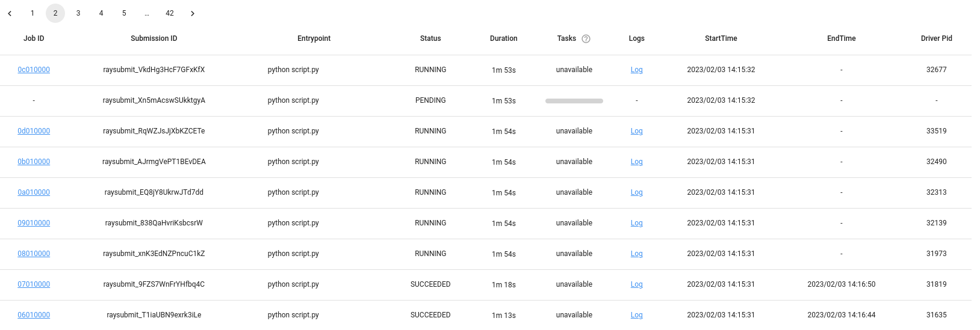View Log for job 06010000
Viewport: 980px width, 330px height.
(637, 315)
